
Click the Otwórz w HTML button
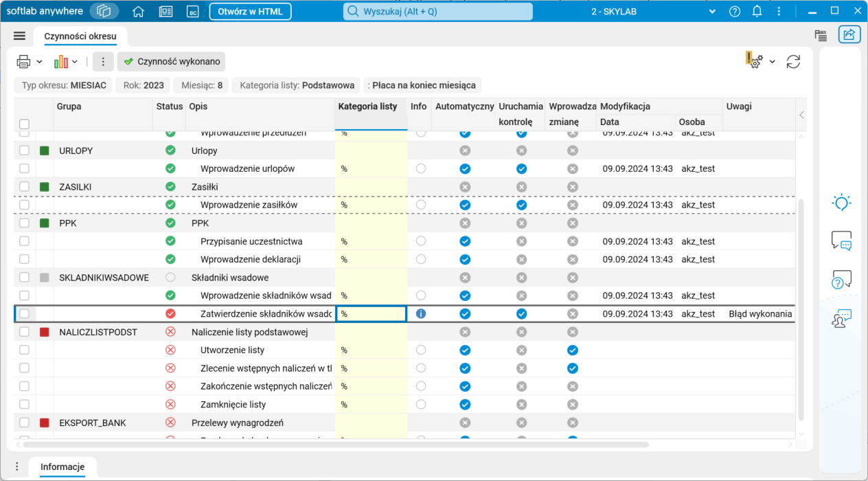(x=250, y=10)
